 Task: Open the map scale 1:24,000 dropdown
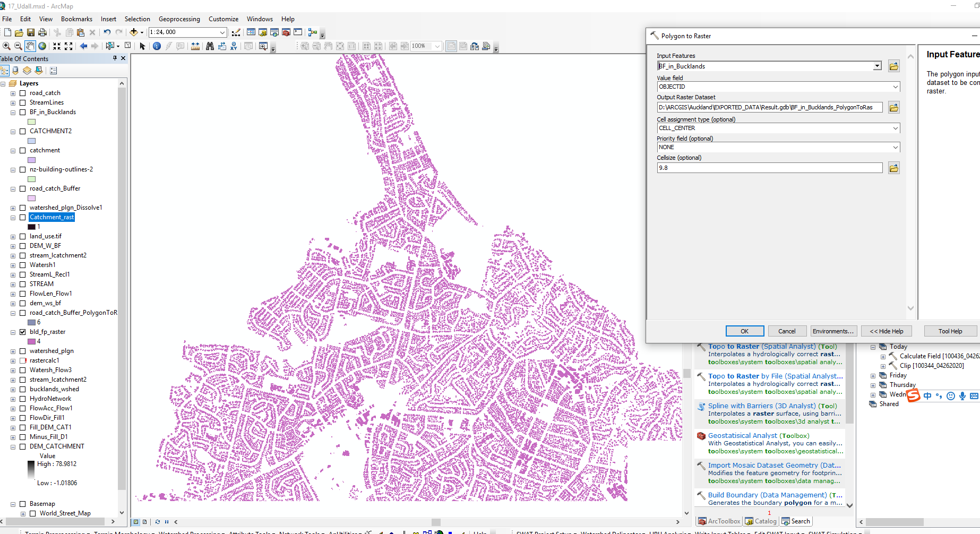(223, 32)
